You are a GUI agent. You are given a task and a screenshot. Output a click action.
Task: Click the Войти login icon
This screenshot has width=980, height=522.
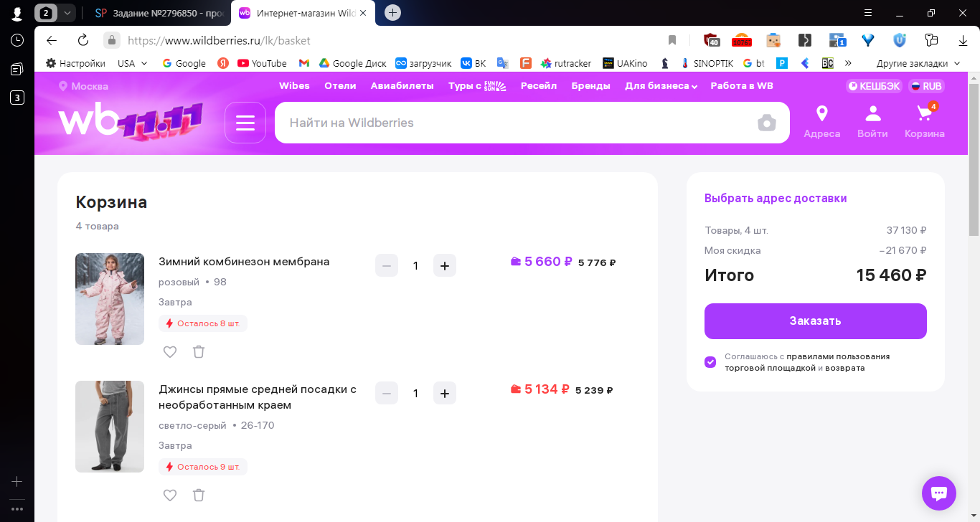[872, 122]
